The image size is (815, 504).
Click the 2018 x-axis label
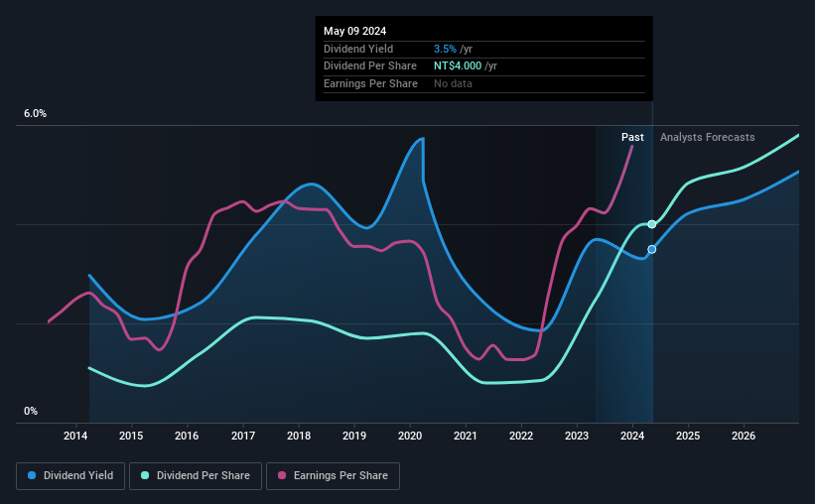coord(299,436)
